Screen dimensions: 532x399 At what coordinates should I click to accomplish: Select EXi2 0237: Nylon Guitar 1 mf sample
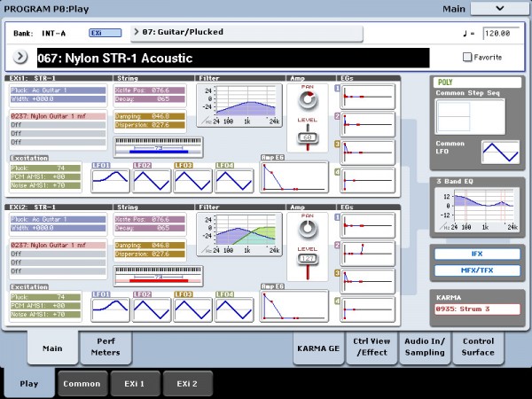(x=58, y=245)
